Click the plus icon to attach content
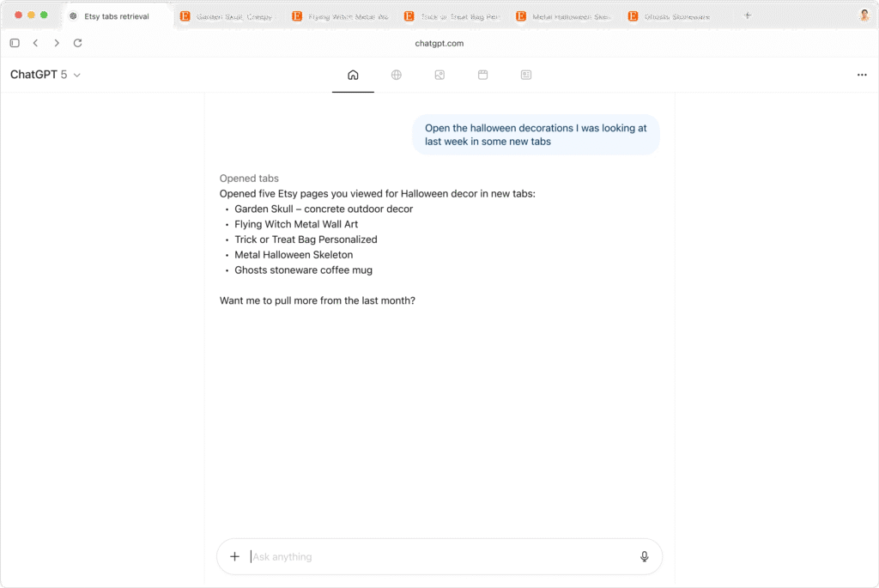Viewport: 879px width, 588px height. 234,556
